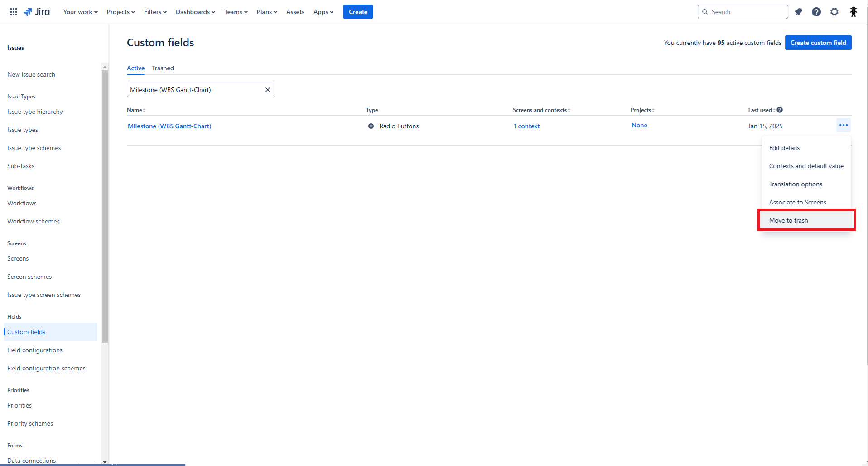Open the app switcher grid icon

pyautogui.click(x=14, y=12)
